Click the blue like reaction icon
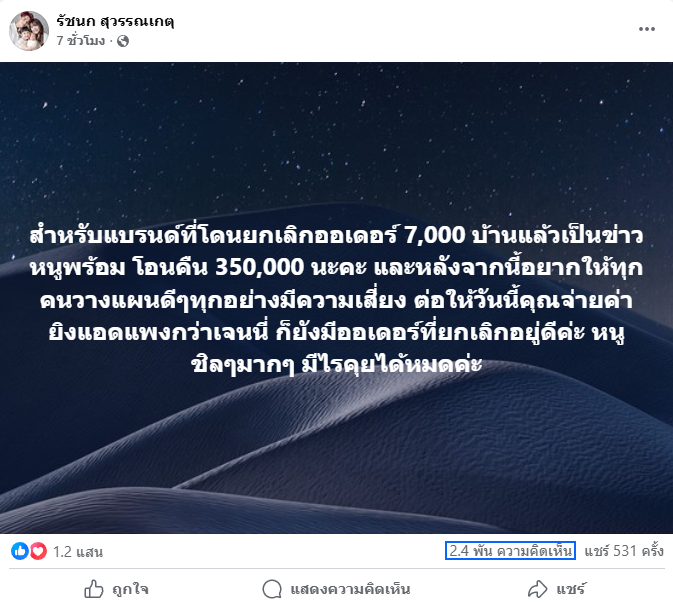Viewport: 673px width, 607px height. coord(20,551)
